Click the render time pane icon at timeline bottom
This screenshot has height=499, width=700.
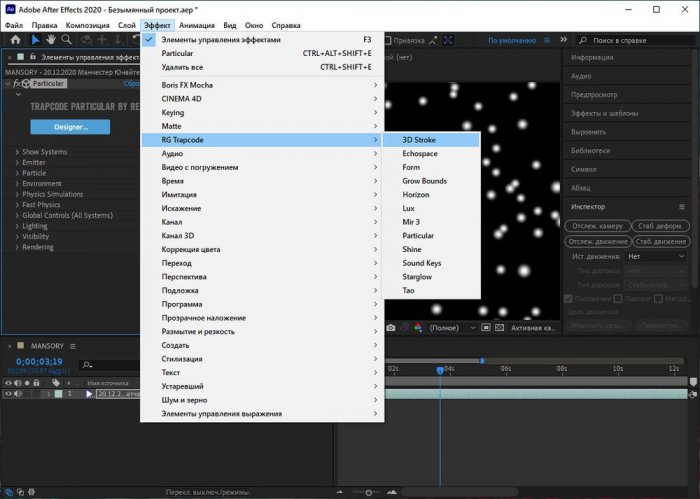(x=31, y=492)
